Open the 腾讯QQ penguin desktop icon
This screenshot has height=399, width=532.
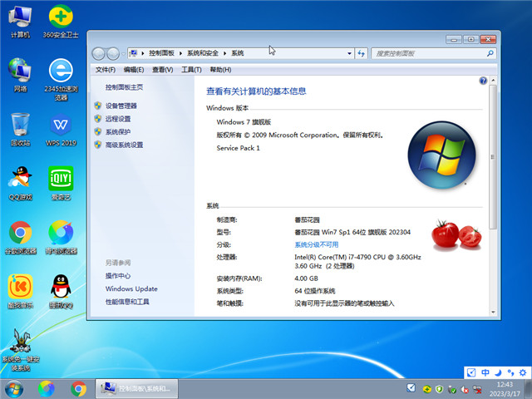point(61,292)
